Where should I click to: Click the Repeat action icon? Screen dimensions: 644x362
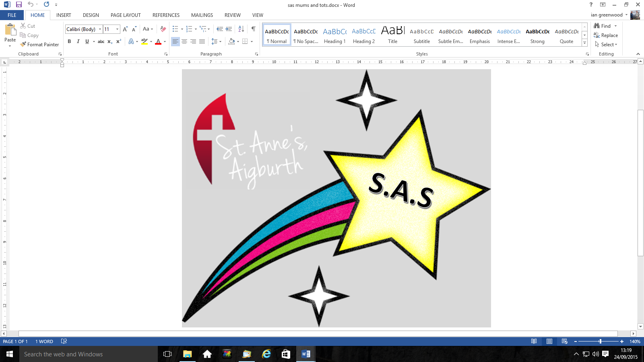[46, 4]
